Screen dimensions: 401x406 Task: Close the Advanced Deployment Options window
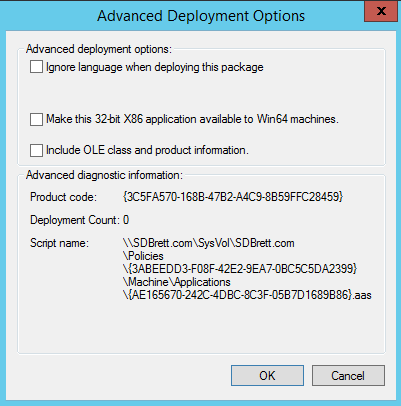coord(381,11)
